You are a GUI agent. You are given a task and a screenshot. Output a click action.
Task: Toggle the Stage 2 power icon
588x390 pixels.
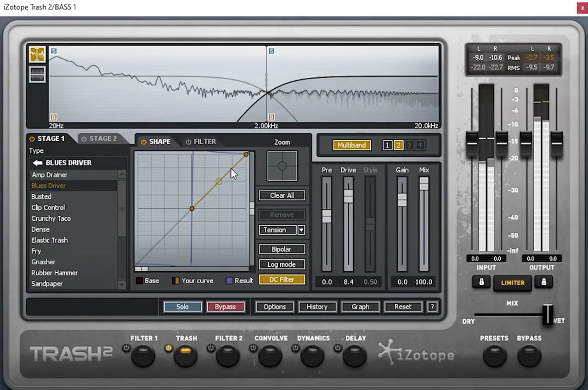[84, 138]
